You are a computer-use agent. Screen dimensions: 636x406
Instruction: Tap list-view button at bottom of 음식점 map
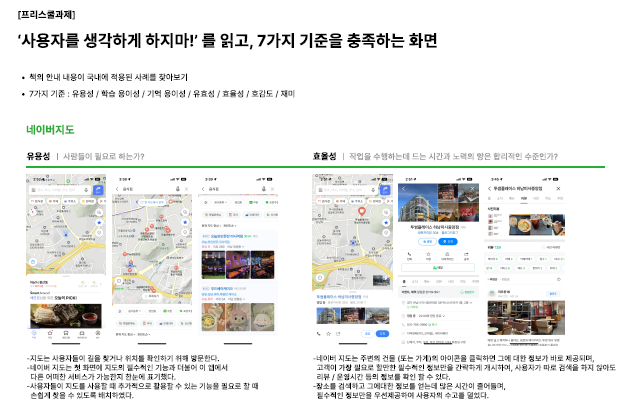[152, 296]
